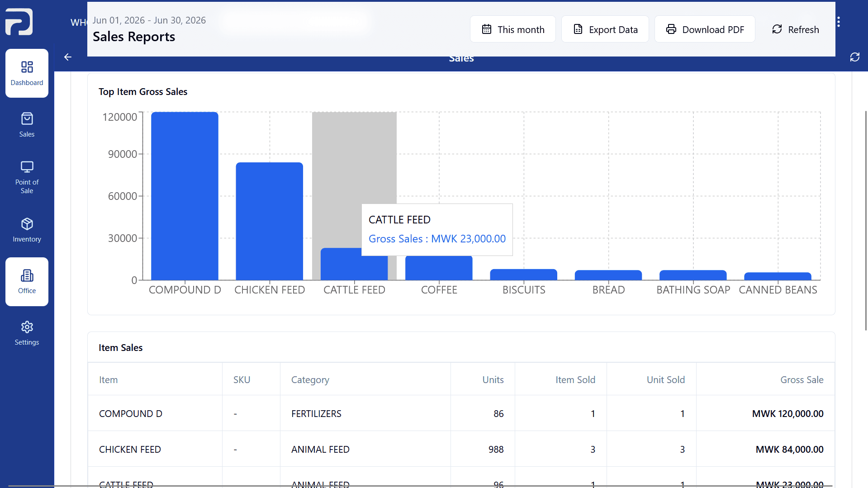Click the CANNED BEANS bar in chart
This screenshot has height=488, width=868.
tap(778, 276)
